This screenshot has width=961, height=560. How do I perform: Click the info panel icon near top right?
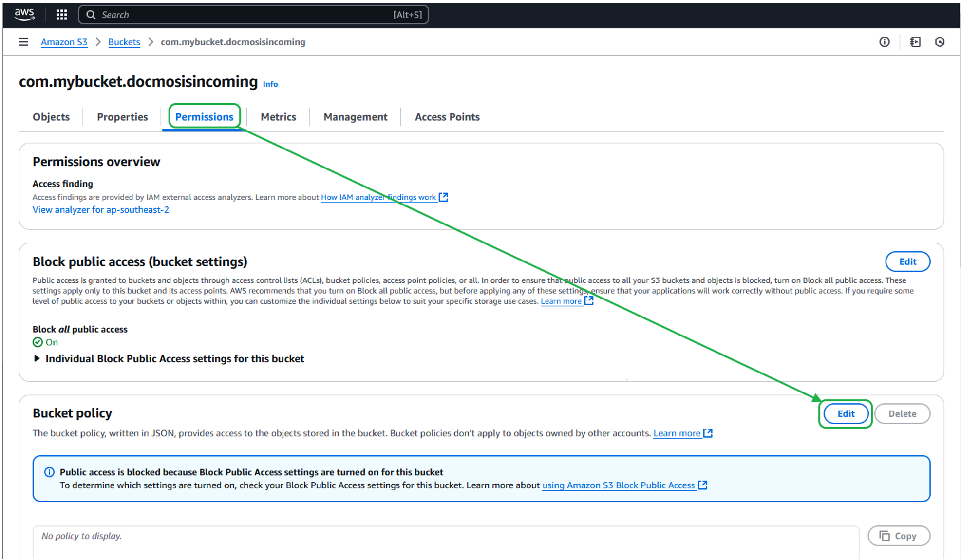point(885,42)
